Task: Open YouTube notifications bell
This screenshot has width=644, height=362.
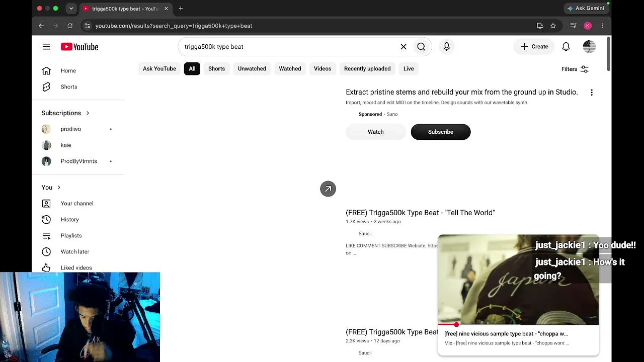Action: point(566,47)
